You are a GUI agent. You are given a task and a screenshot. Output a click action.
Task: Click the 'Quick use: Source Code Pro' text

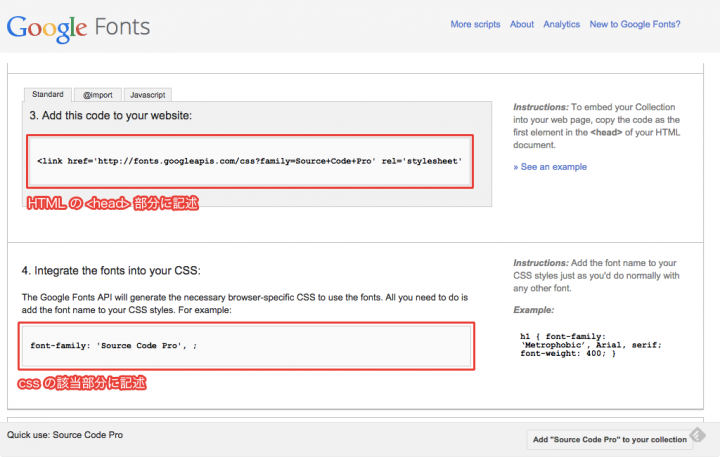[65, 435]
